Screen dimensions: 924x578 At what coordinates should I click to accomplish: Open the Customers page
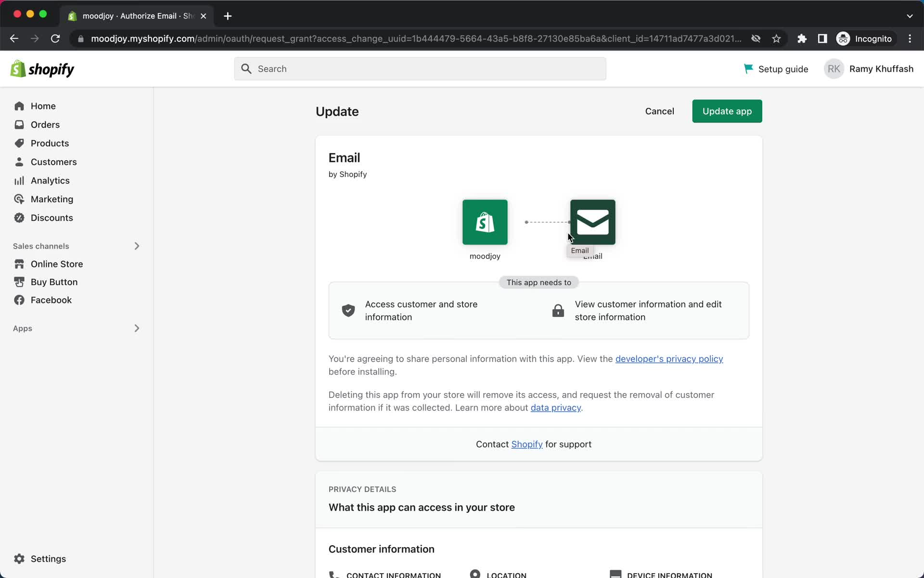click(x=53, y=162)
